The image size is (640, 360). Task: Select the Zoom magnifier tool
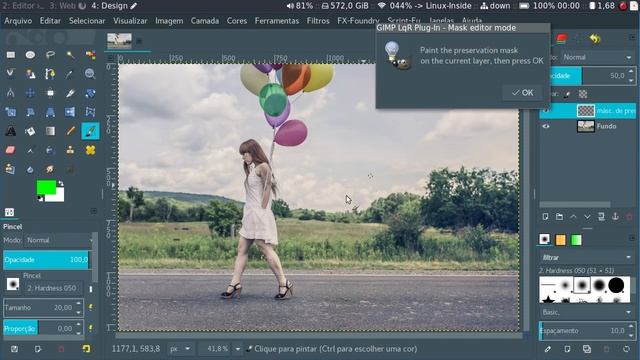coord(90,74)
